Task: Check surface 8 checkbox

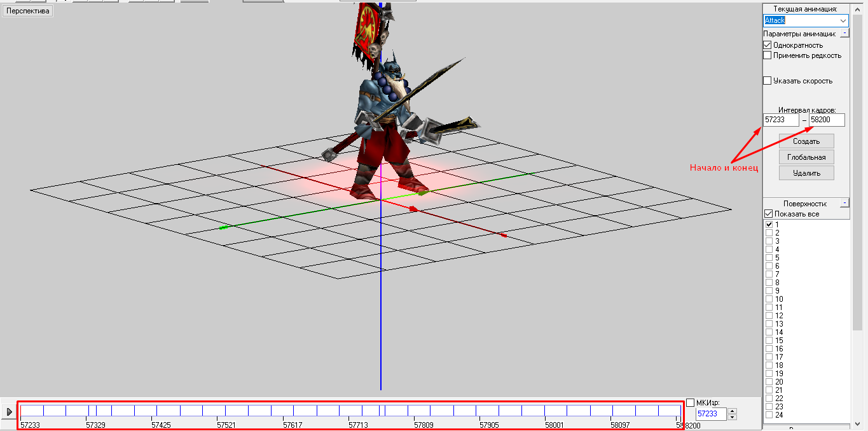Action: 769,283
